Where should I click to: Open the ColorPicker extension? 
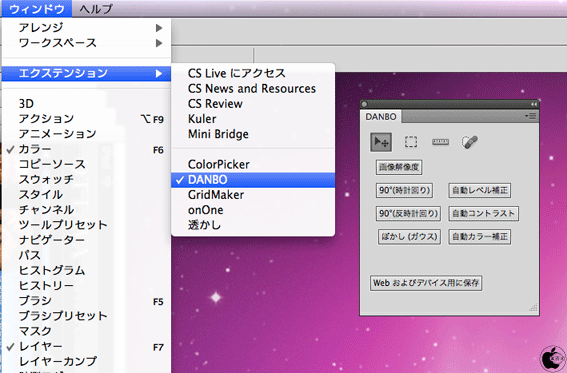click(x=253, y=164)
